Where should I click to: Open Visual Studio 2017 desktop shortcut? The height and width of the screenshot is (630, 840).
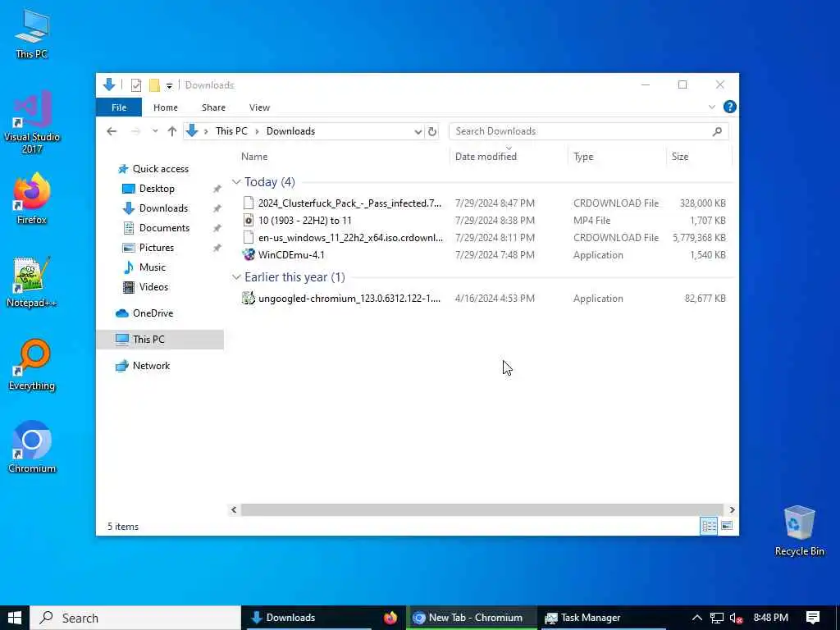32,122
